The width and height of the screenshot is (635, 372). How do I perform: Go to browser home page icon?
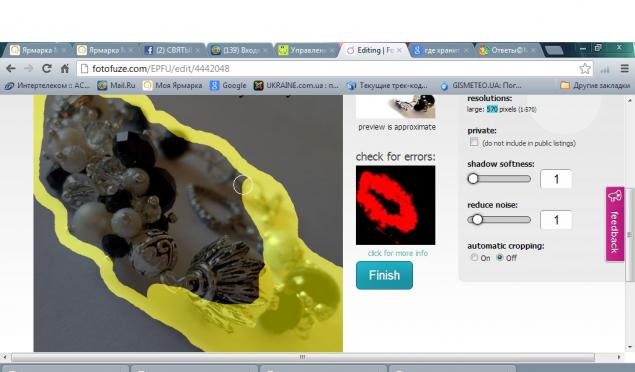coord(65,69)
